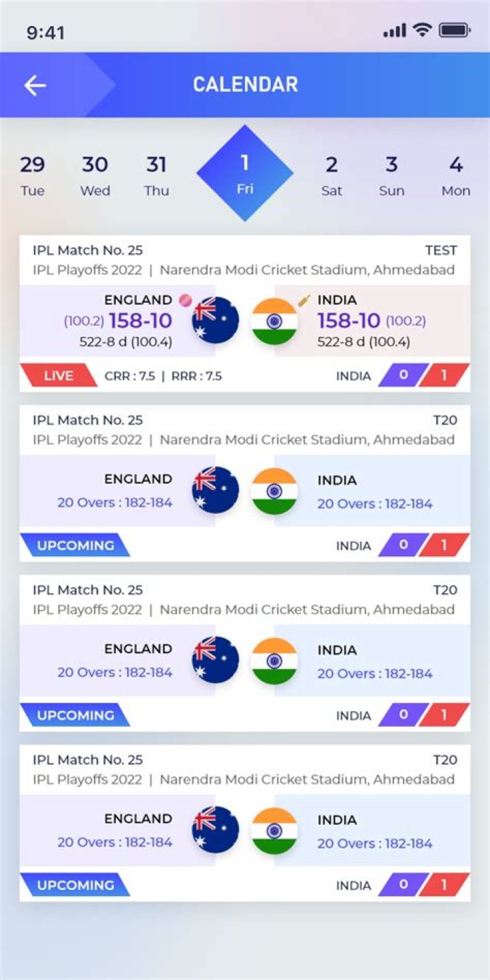Select Wednesday 30 in the date strip
The width and height of the screenshot is (490, 980).
tap(95, 174)
